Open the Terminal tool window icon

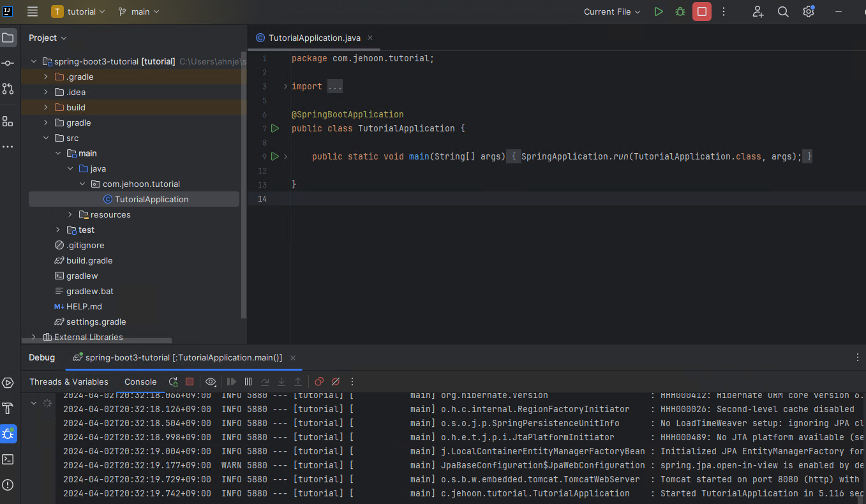coord(8,459)
